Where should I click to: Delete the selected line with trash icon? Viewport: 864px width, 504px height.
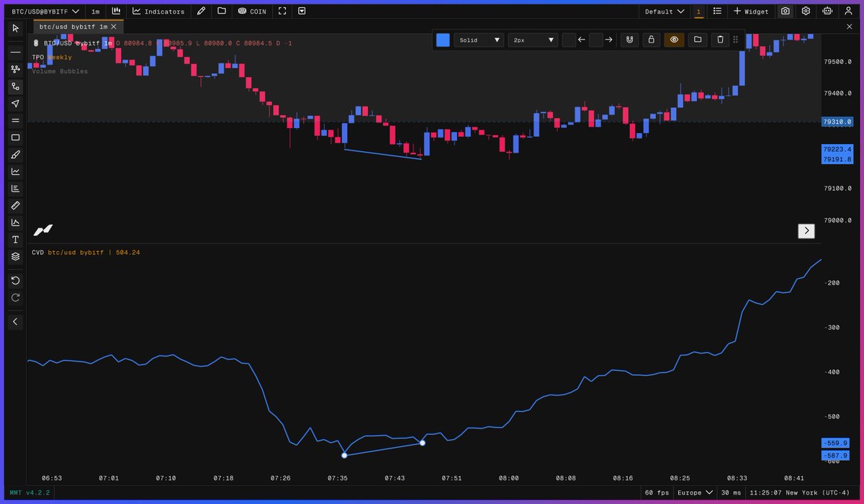(721, 40)
